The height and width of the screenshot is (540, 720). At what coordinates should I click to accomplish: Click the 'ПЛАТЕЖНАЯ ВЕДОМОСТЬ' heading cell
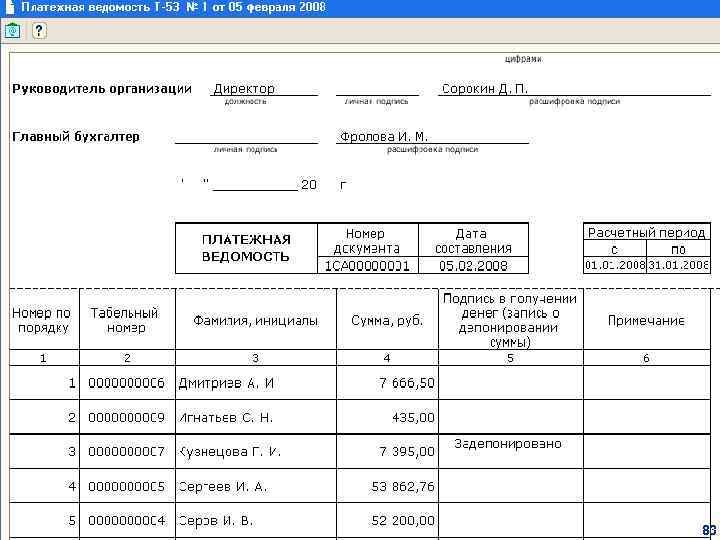pyautogui.click(x=246, y=248)
